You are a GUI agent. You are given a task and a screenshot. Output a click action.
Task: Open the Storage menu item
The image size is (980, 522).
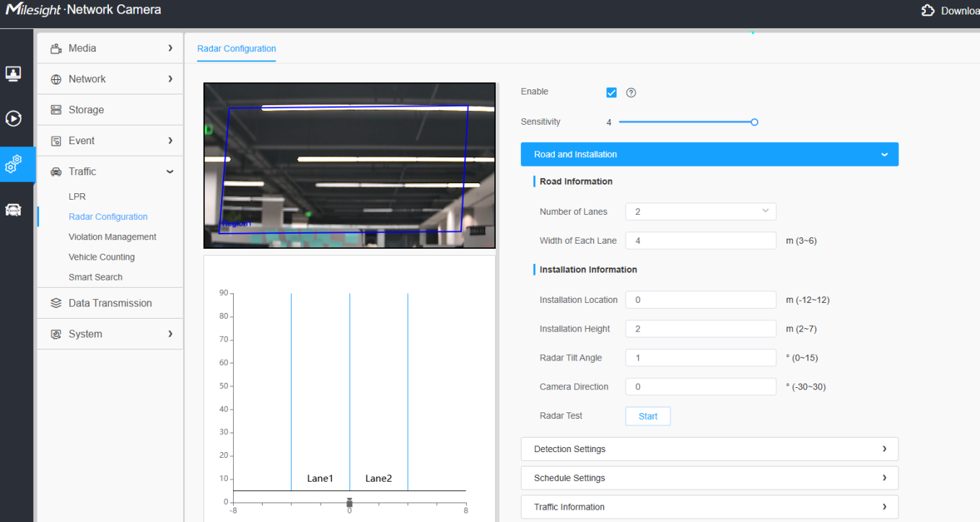pos(110,110)
